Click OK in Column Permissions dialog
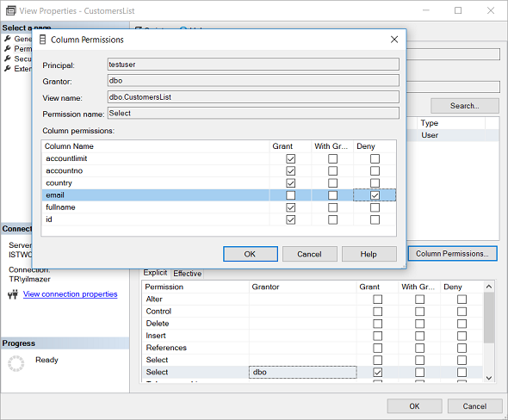Viewport: 508px width, 420px height. pyautogui.click(x=250, y=254)
